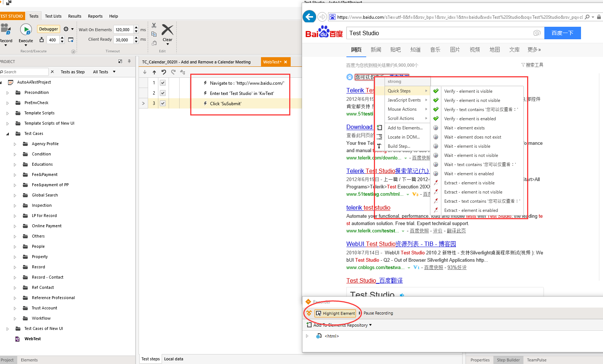
Task: Switch to the Elements tab at bottom
Action: (29, 360)
